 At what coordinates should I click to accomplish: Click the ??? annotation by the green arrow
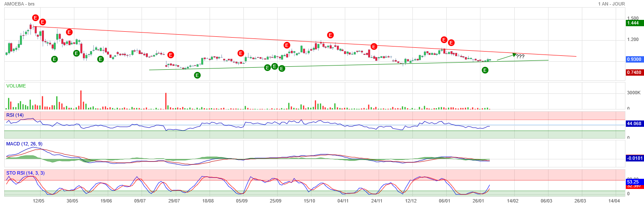point(520,57)
